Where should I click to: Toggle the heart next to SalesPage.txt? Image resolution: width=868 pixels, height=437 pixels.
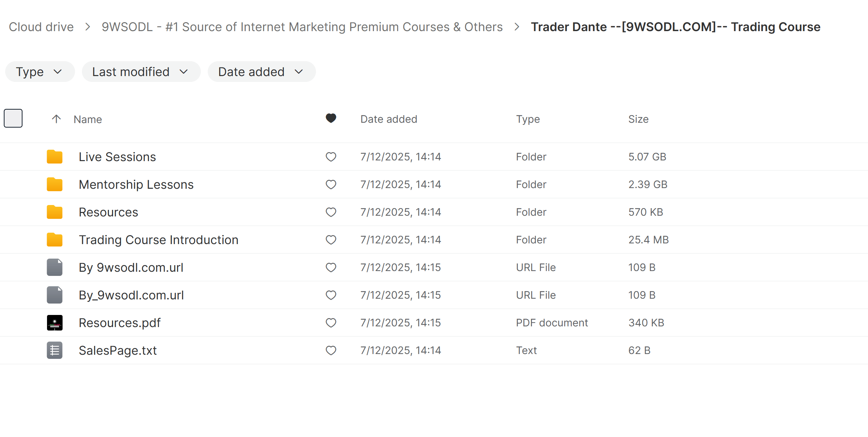click(331, 350)
